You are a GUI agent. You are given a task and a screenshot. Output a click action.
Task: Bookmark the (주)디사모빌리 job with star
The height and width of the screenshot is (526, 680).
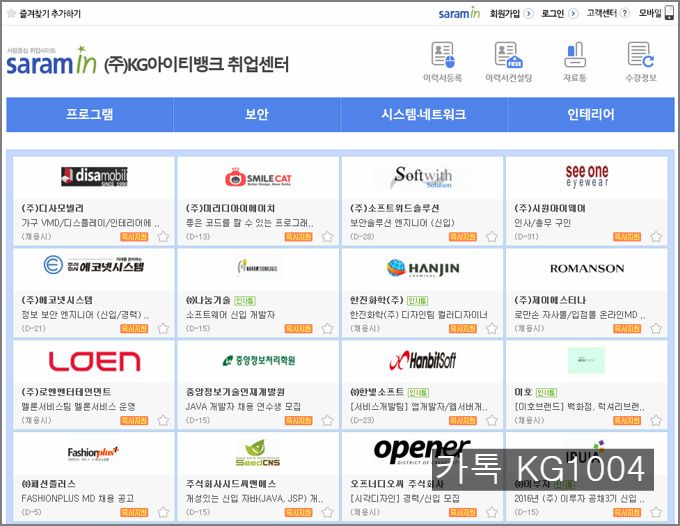163,237
